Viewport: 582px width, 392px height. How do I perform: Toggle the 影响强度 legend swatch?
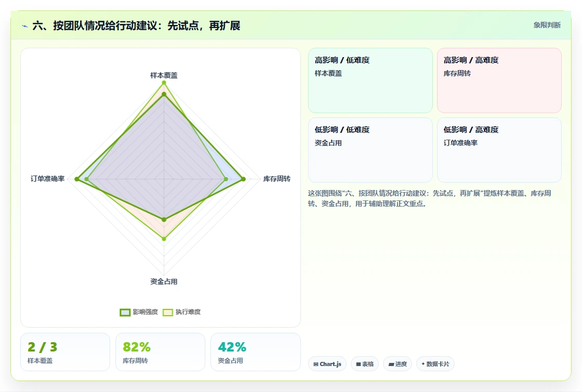(x=125, y=312)
